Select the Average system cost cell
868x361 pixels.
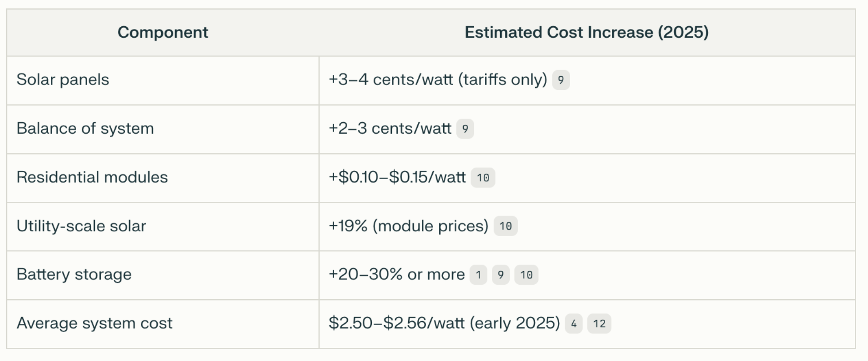163,324
